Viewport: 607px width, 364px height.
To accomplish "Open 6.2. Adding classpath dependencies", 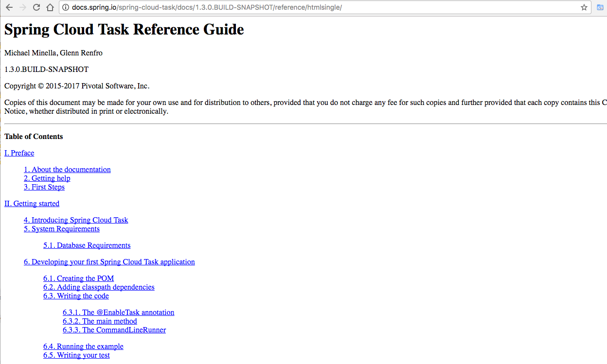I will (x=99, y=287).
